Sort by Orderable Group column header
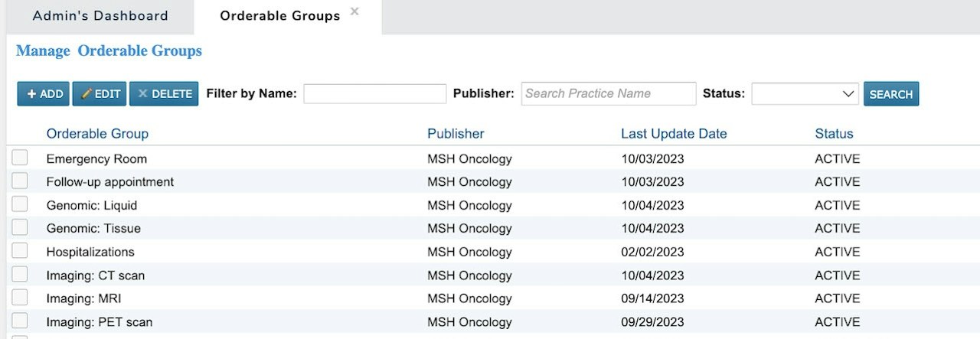This screenshot has height=339, width=980. 97,134
